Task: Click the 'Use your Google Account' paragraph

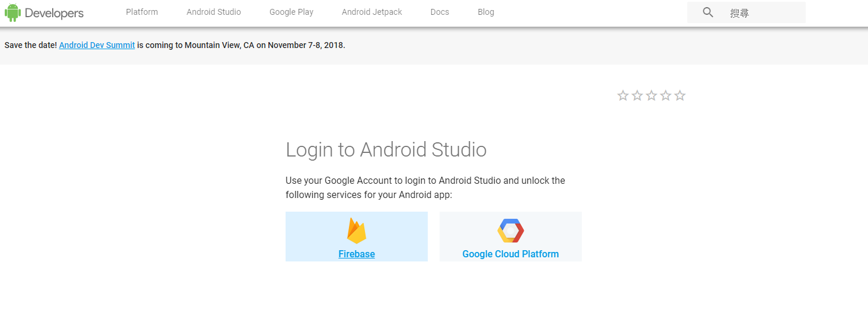Action: pos(425,187)
